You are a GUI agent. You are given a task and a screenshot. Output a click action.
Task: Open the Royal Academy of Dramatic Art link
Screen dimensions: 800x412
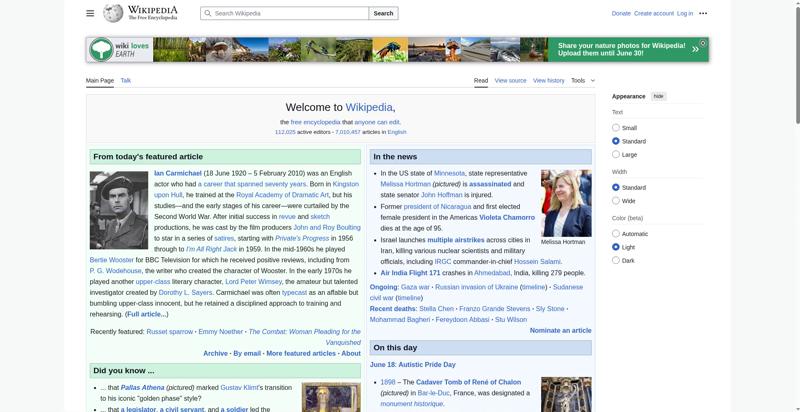click(282, 195)
